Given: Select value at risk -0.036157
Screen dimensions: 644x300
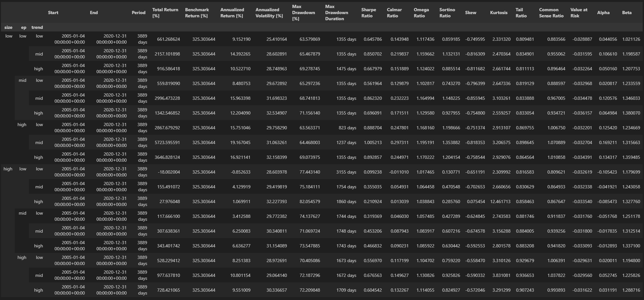Looking at the screenshot, I should (582, 113).
